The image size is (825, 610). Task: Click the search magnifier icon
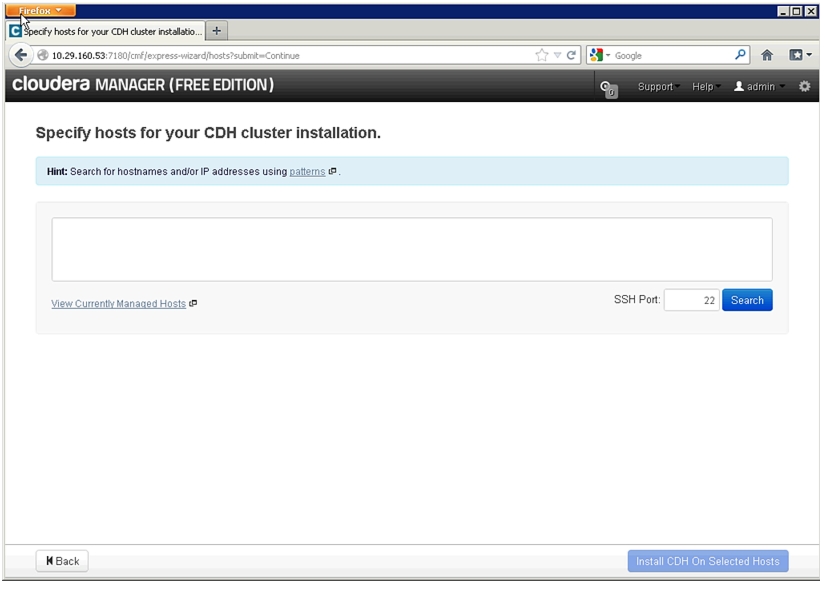point(740,55)
